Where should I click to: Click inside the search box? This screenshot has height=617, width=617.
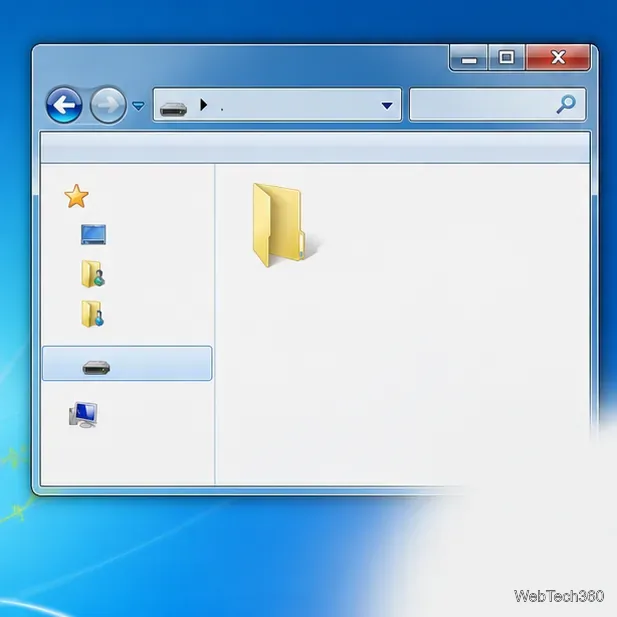click(x=497, y=104)
